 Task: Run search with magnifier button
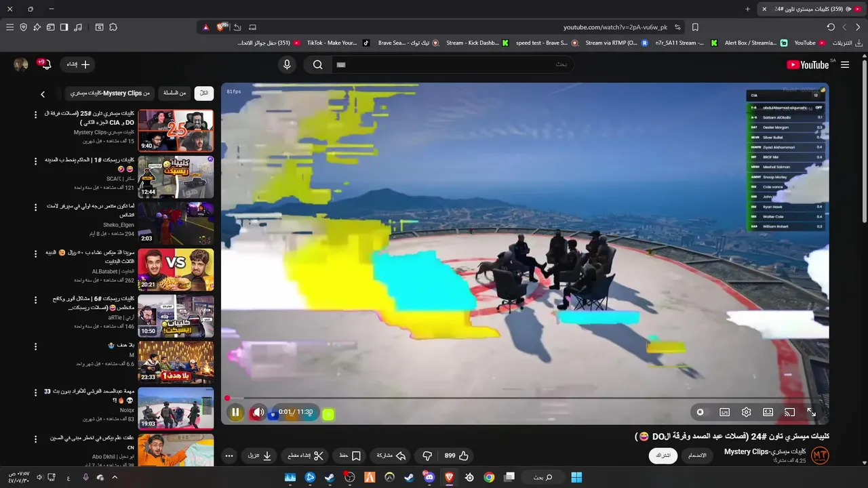[x=317, y=64]
